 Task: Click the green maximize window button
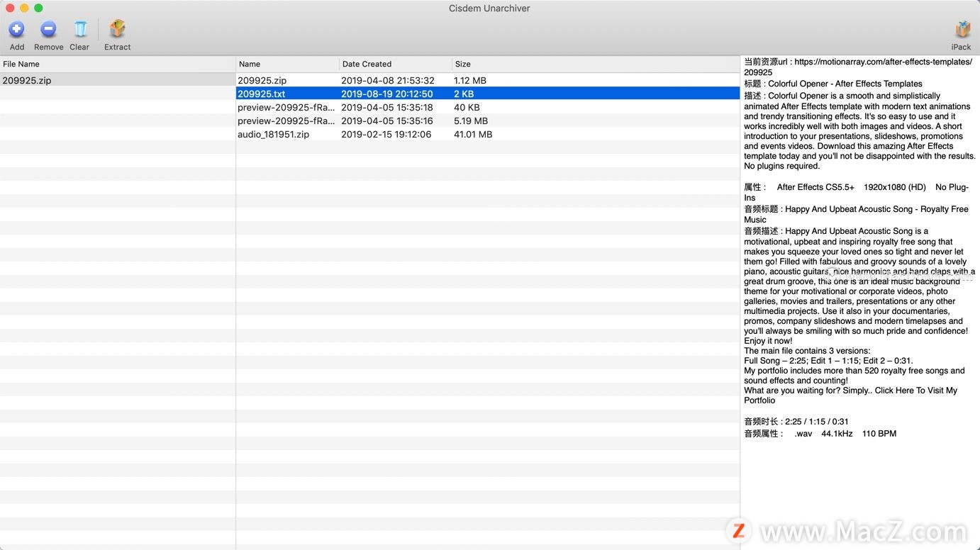(x=38, y=8)
